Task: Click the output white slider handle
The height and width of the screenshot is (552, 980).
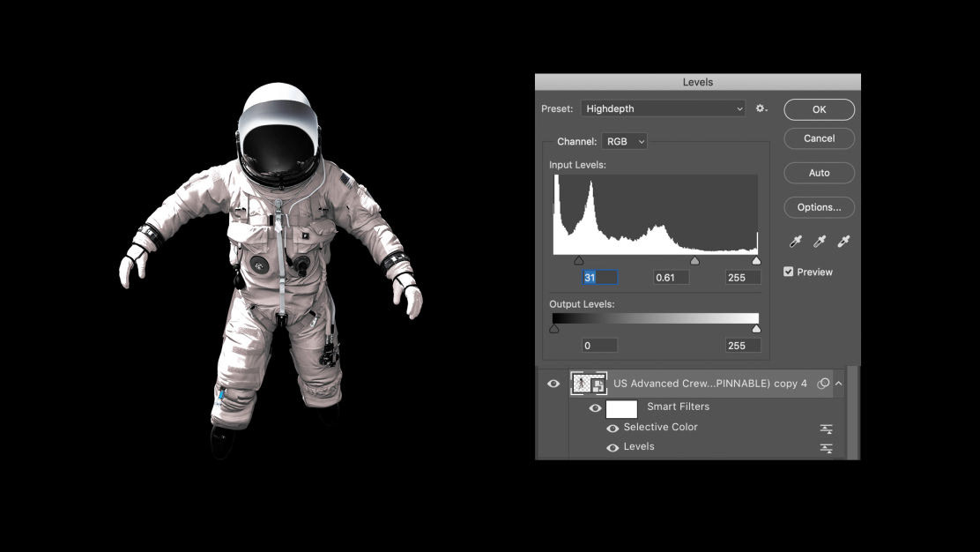Action: (x=756, y=329)
